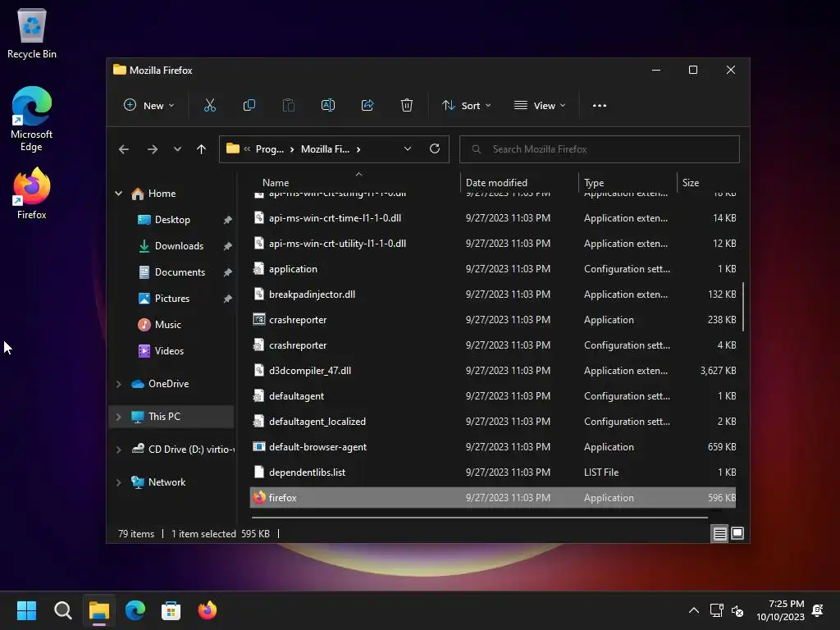Show hidden system tray icons
Image resolution: width=840 pixels, height=630 pixels.
pyautogui.click(x=694, y=610)
